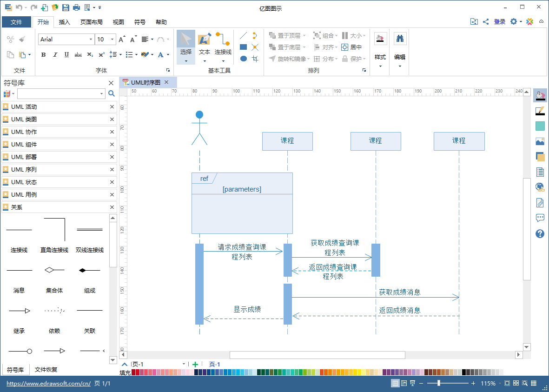Click the share icon near 登录
This screenshot has width=549, height=392.
point(486,22)
